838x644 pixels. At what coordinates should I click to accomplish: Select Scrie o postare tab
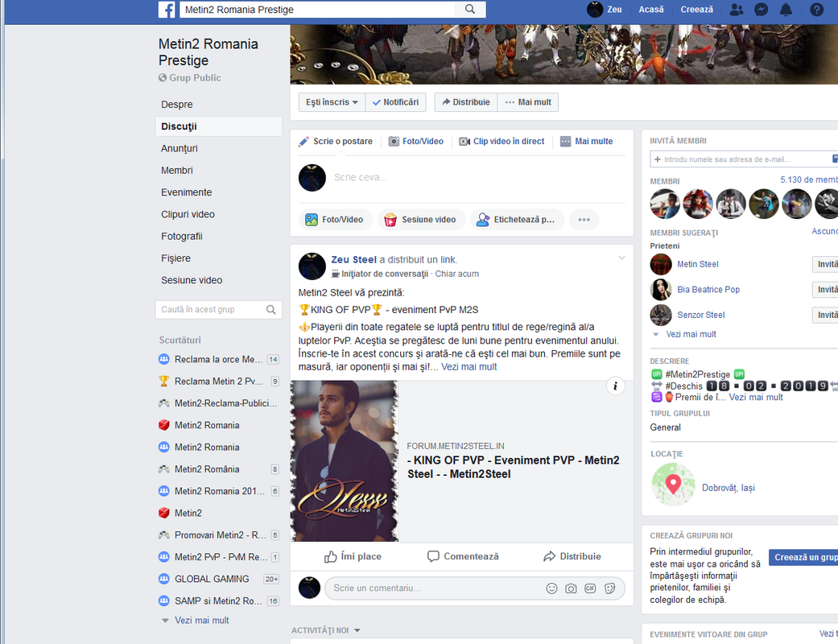click(x=336, y=141)
